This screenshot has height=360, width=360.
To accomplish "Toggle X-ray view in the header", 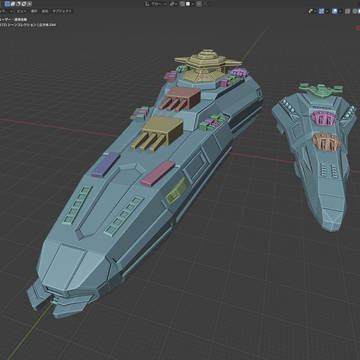I will coord(347,11).
